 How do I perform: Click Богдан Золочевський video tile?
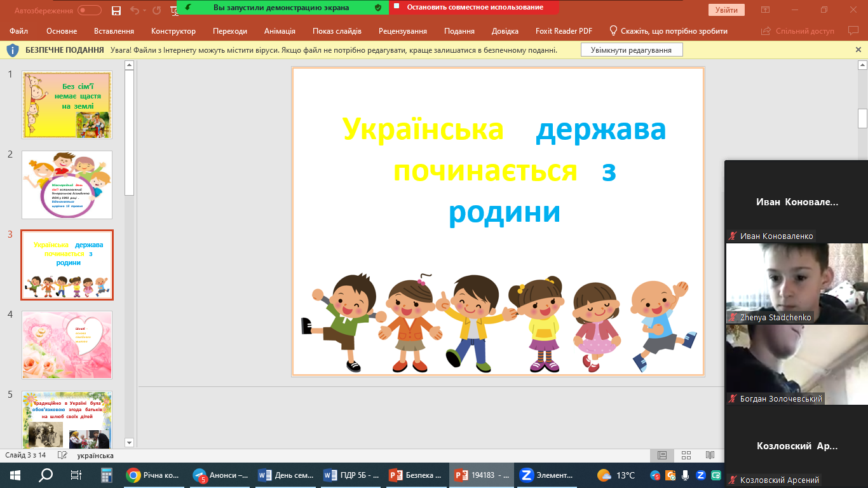pyautogui.click(x=797, y=365)
